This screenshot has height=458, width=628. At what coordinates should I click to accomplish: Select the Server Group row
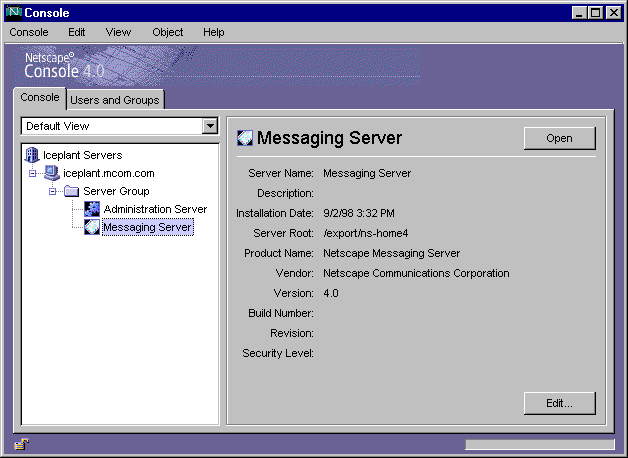pyautogui.click(x=116, y=191)
